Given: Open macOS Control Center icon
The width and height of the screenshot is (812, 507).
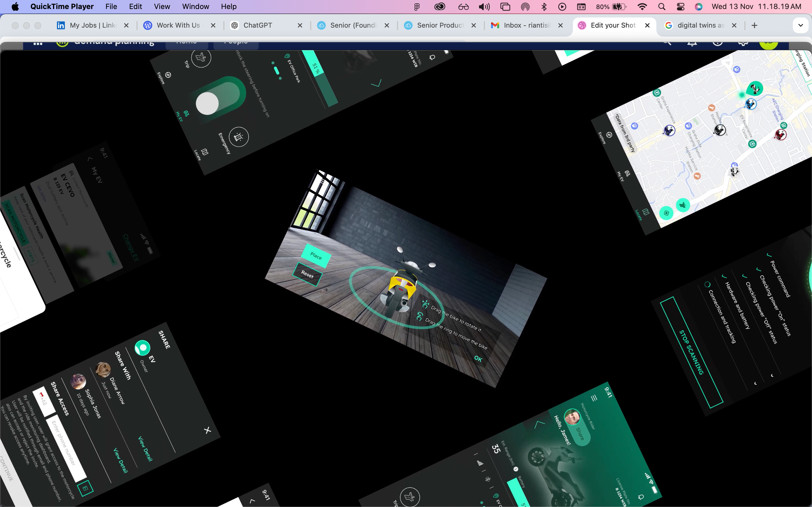Looking at the screenshot, I should click(x=680, y=7).
